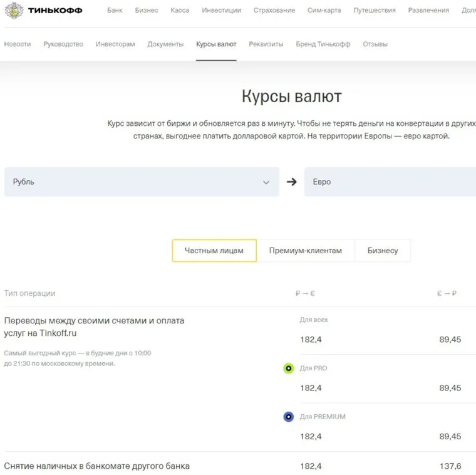This screenshot has height=475, width=476.
Task: Click the Tinkoff logo emblem
Action: click(14, 10)
